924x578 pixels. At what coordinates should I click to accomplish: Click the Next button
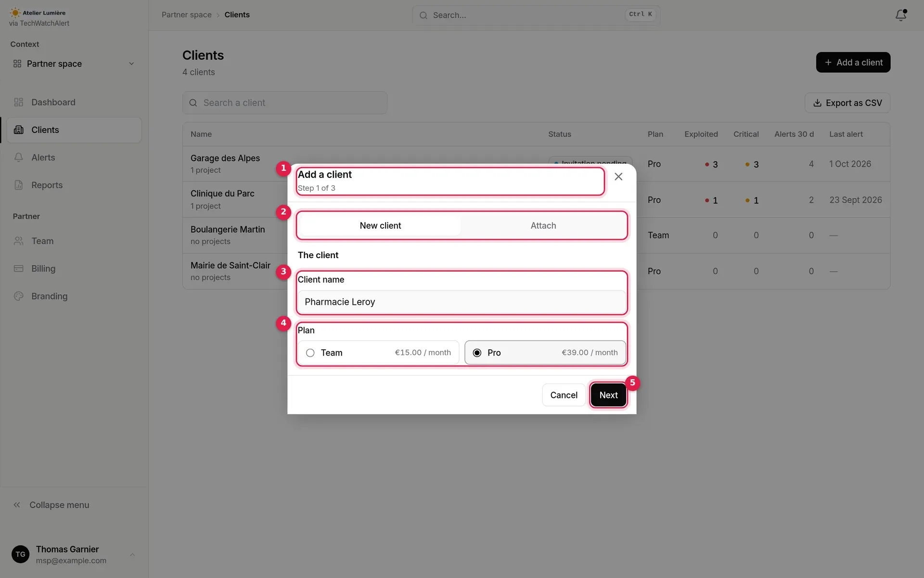(608, 395)
